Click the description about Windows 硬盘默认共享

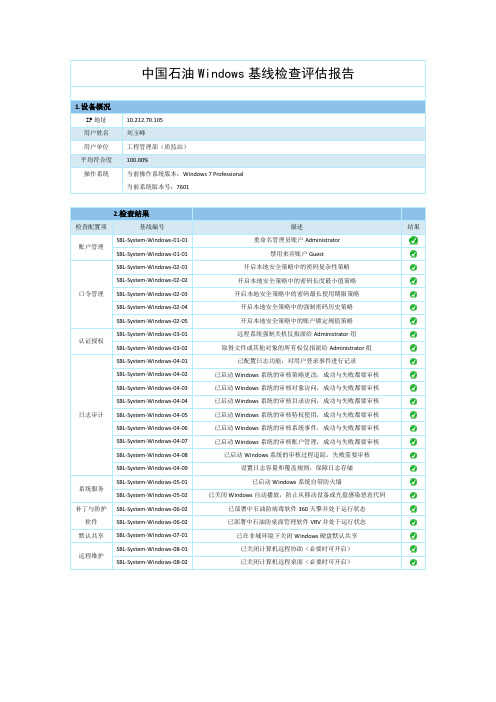296,536
